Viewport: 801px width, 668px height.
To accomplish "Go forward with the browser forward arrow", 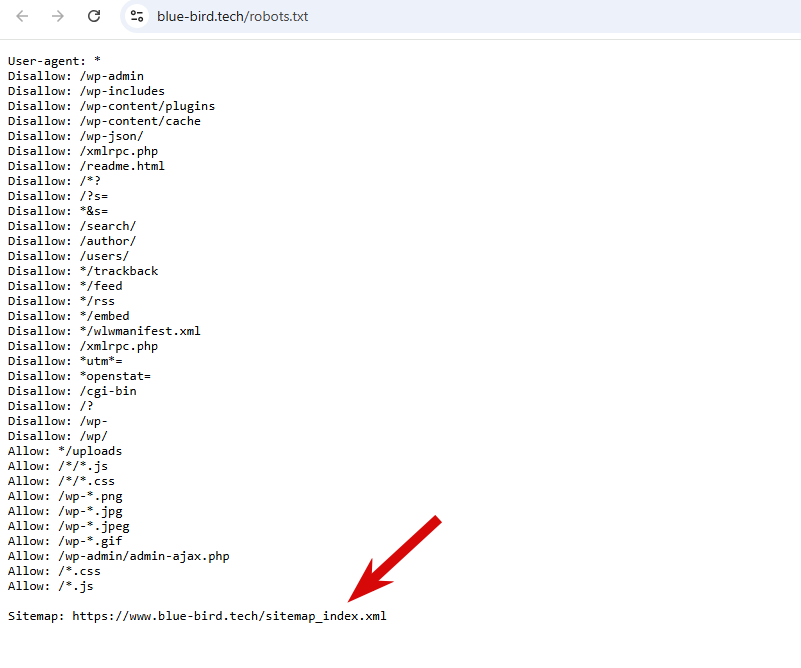I will pos(58,16).
